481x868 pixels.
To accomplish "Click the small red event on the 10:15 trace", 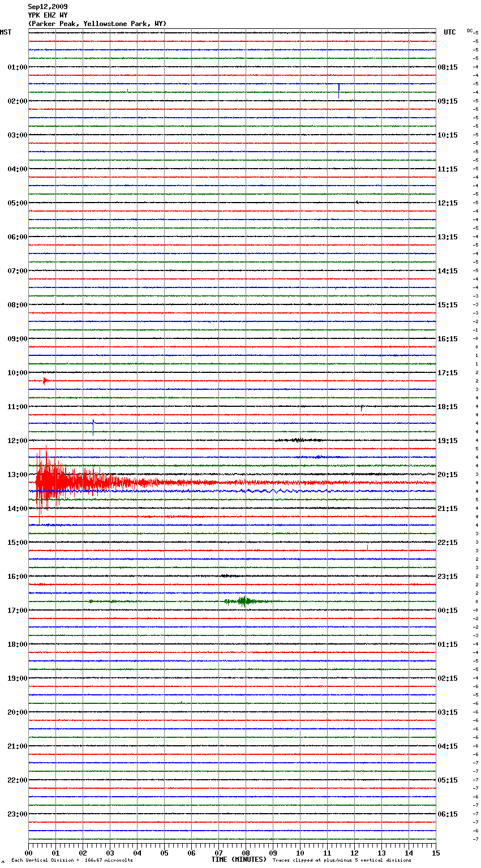I will click(46, 381).
